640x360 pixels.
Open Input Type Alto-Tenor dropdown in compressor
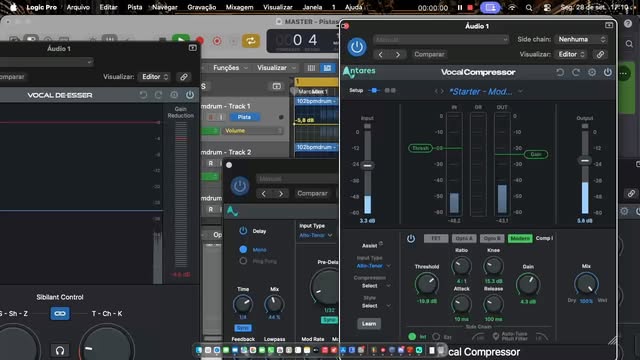pos(373,266)
